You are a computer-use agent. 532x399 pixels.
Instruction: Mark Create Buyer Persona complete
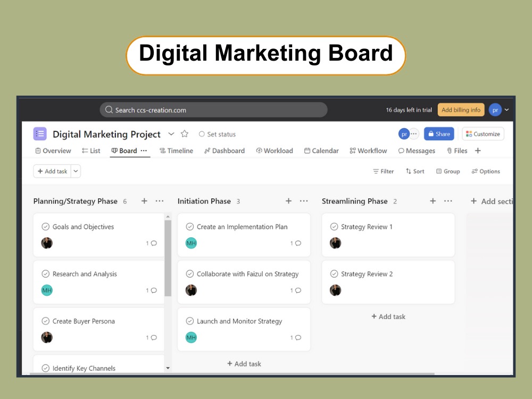(x=45, y=321)
